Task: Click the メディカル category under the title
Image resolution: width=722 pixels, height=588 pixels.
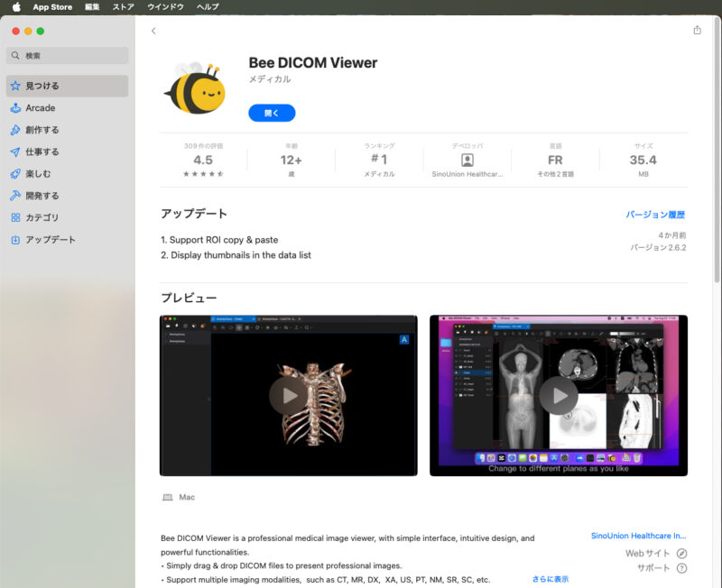Action: (x=270, y=79)
